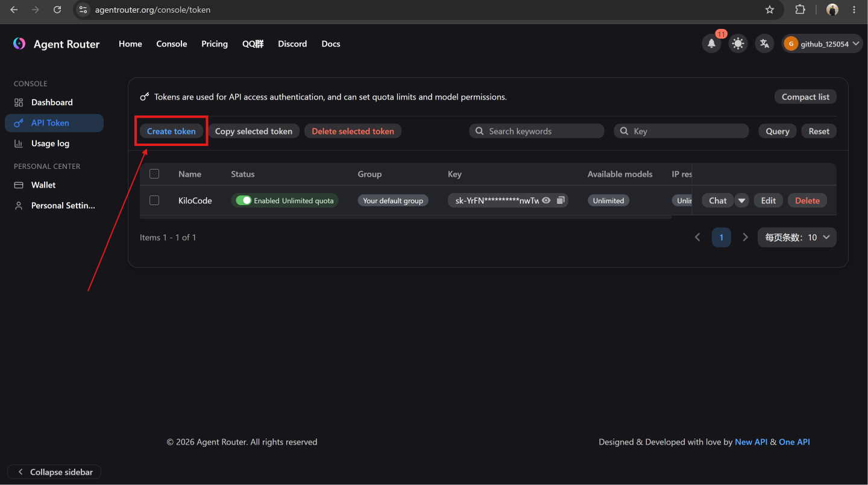Reveal the KiloCode key with eye icon
868x485 pixels.
(x=546, y=200)
